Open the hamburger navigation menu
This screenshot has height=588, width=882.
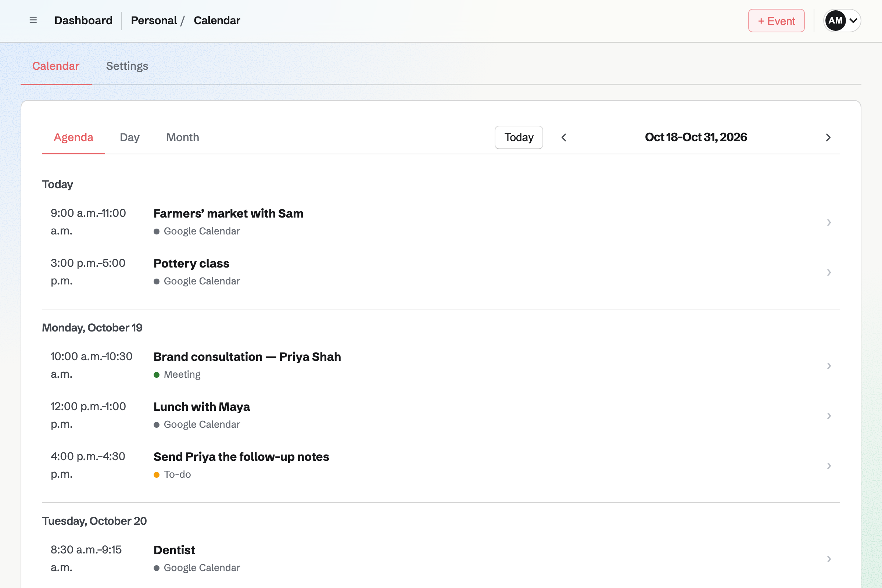coord(33,20)
